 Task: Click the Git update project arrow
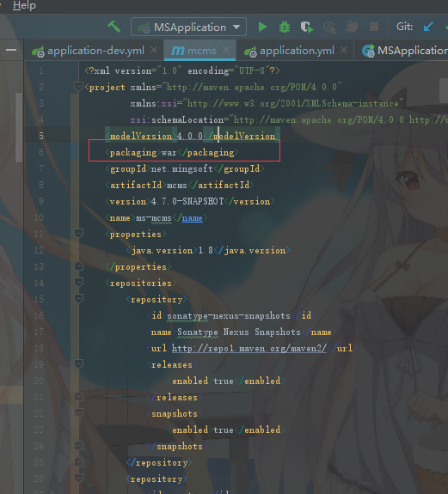[x=428, y=27]
